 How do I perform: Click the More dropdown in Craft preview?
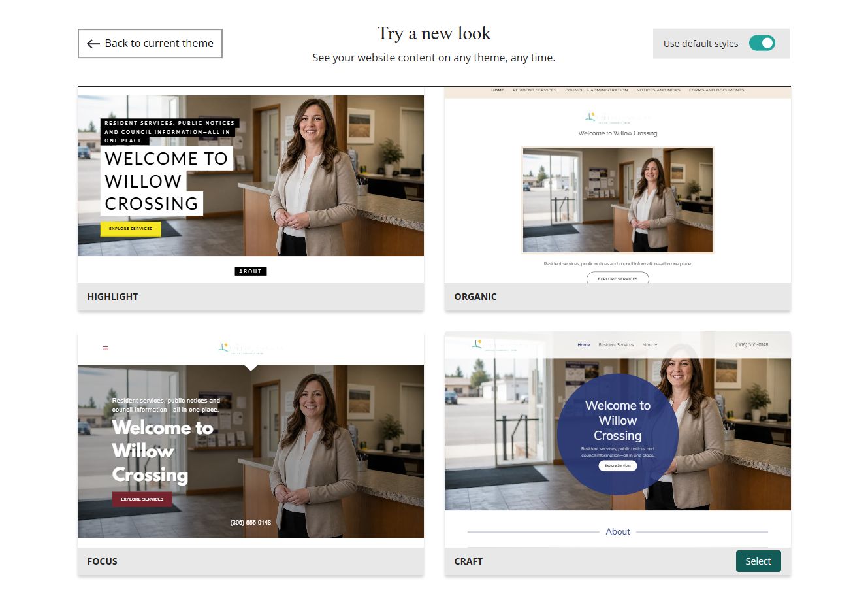pyautogui.click(x=650, y=344)
